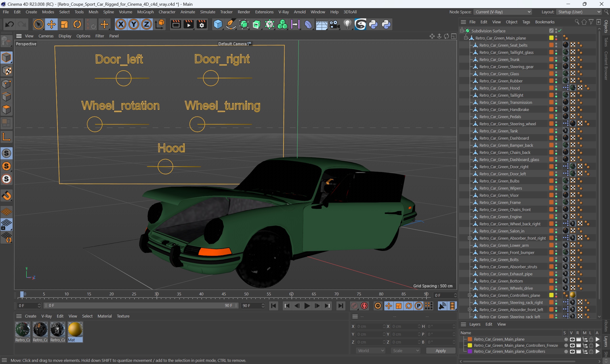Click the Apply coordinates button
This screenshot has height=364, width=610.
point(441,350)
